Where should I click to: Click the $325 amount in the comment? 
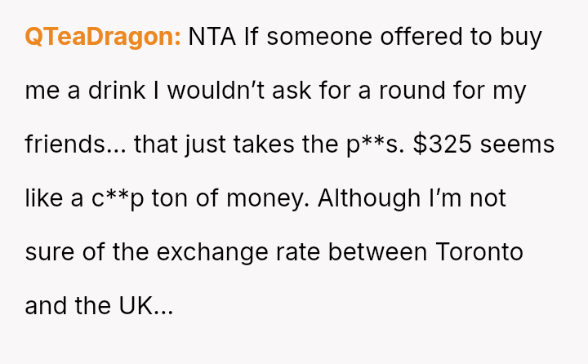click(x=443, y=144)
